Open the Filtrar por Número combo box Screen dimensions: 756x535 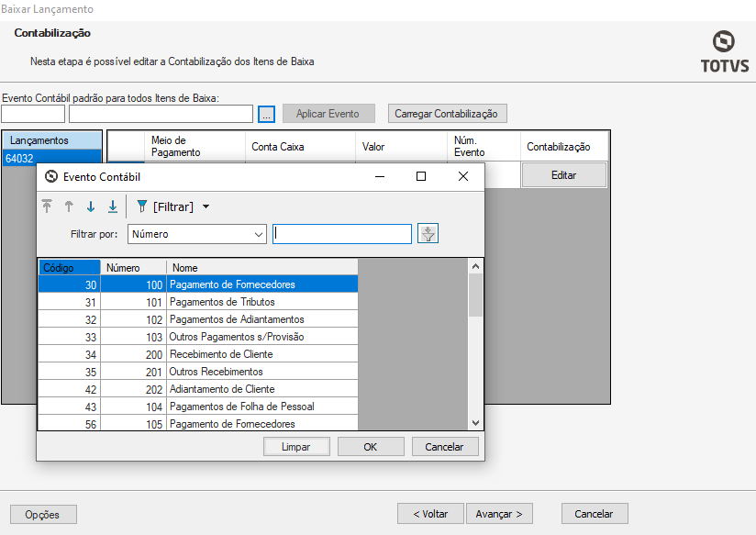pos(196,234)
